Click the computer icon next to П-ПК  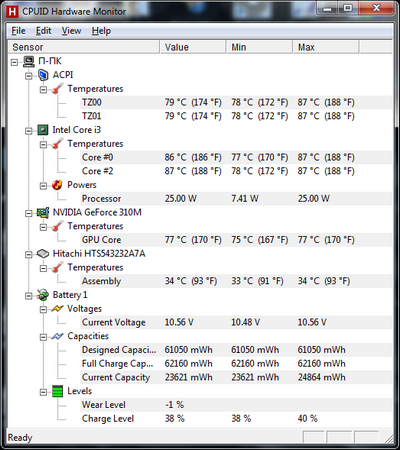(x=29, y=61)
